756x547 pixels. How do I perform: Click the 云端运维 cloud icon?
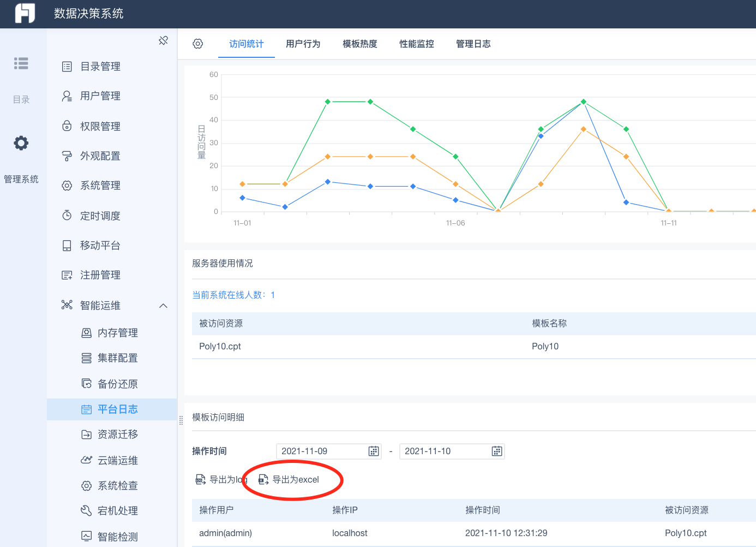click(86, 460)
